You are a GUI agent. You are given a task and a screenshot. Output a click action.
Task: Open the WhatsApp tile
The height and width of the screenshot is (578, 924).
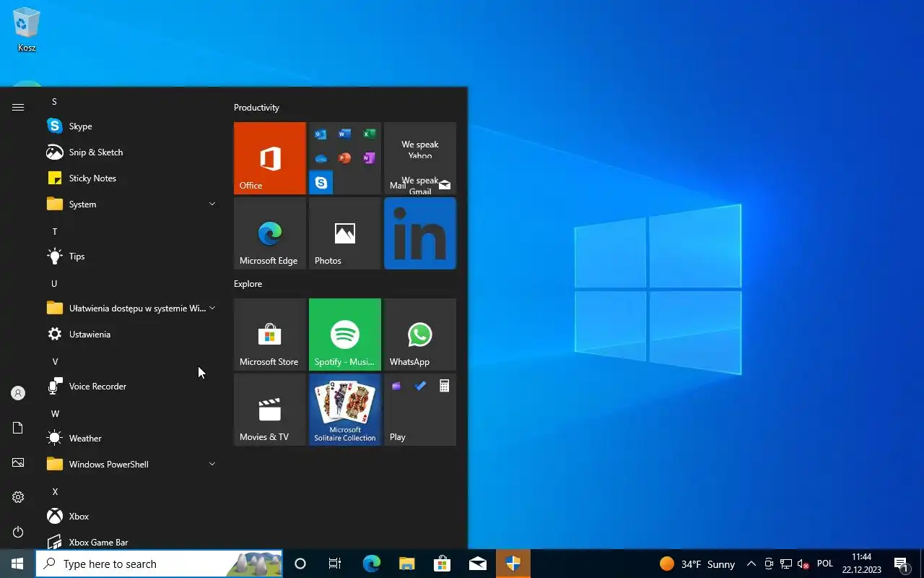pos(420,335)
